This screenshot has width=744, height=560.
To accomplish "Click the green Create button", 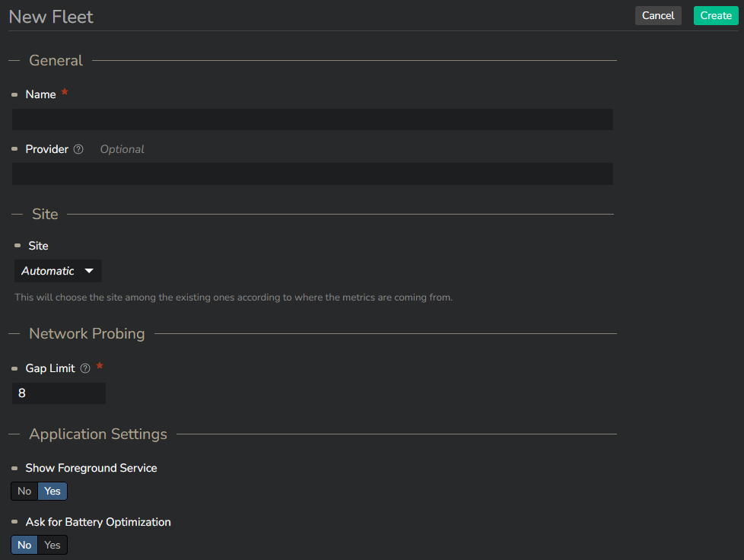I will 716,16.
